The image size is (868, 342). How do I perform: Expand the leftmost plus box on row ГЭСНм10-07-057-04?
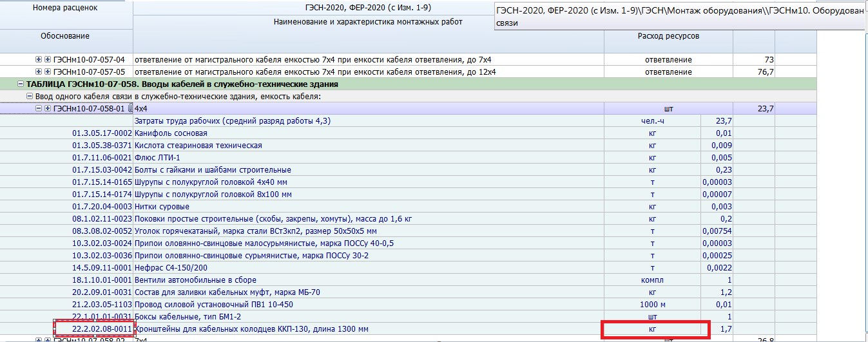[39, 60]
